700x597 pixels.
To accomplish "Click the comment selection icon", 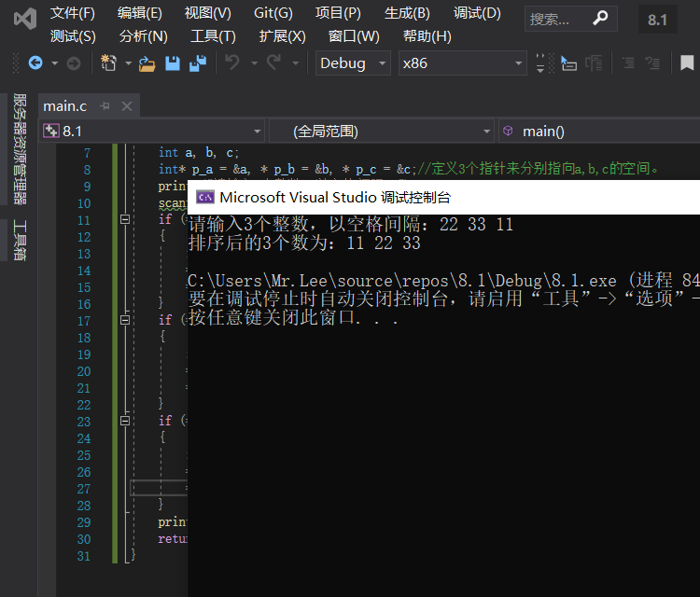I will click(628, 63).
